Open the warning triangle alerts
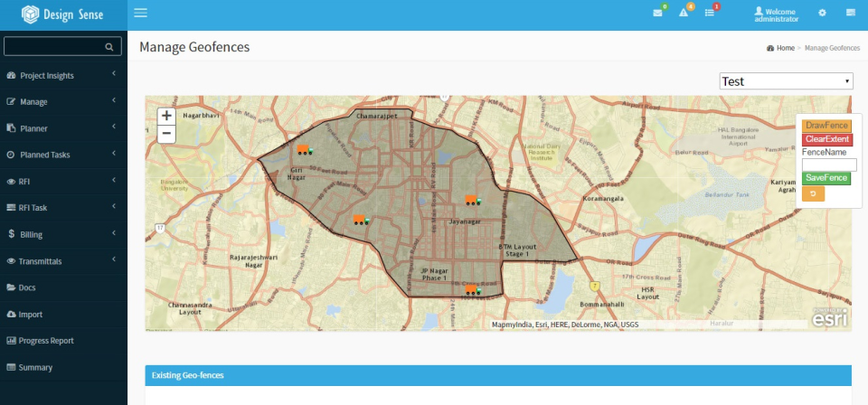This screenshot has width=868, height=405. (x=684, y=13)
